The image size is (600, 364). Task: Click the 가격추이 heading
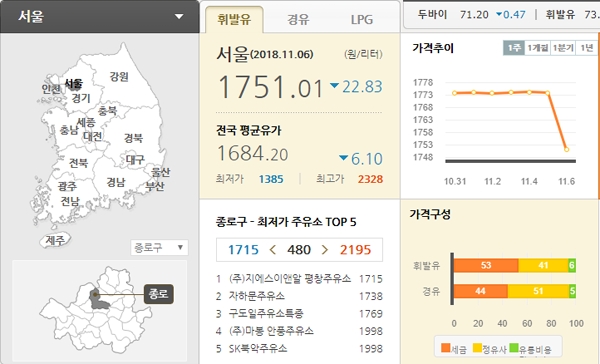tap(433, 48)
